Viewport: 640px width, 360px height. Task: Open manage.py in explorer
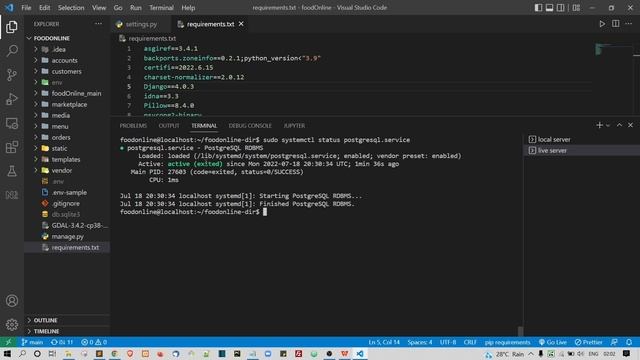coord(67,236)
